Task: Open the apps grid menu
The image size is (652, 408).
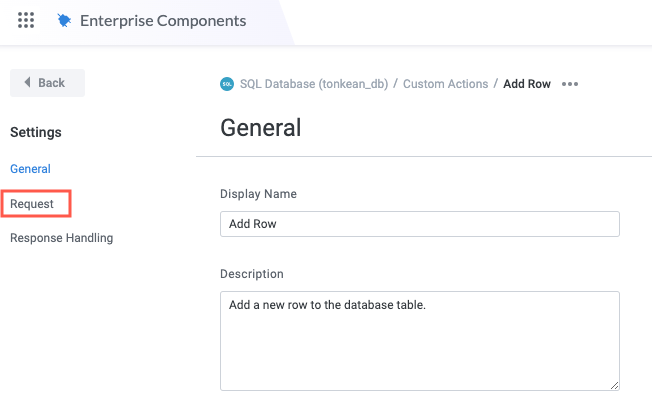Action: point(26,20)
